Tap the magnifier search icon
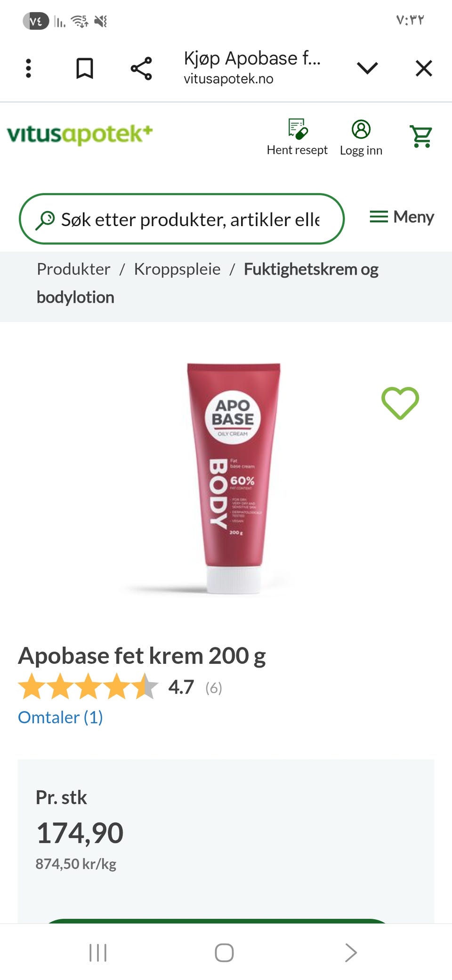452x980 pixels. tap(45, 220)
